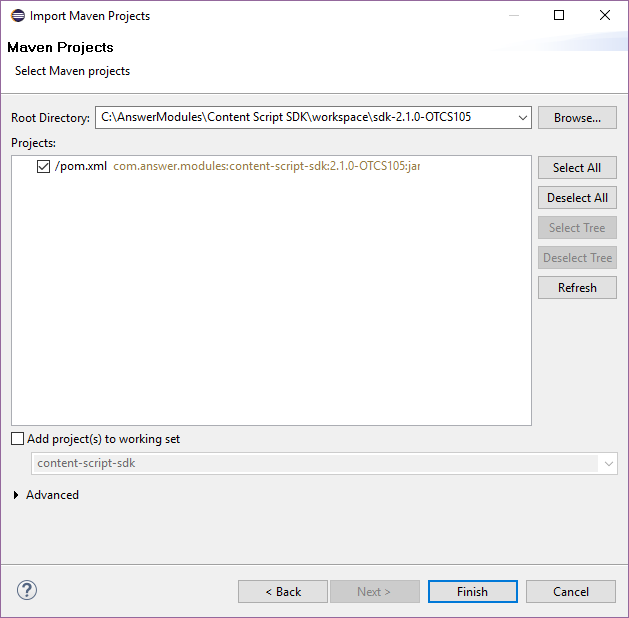Go back with the < Back button
The height and width of the screenshot is (618, 629).
point(283,592)
